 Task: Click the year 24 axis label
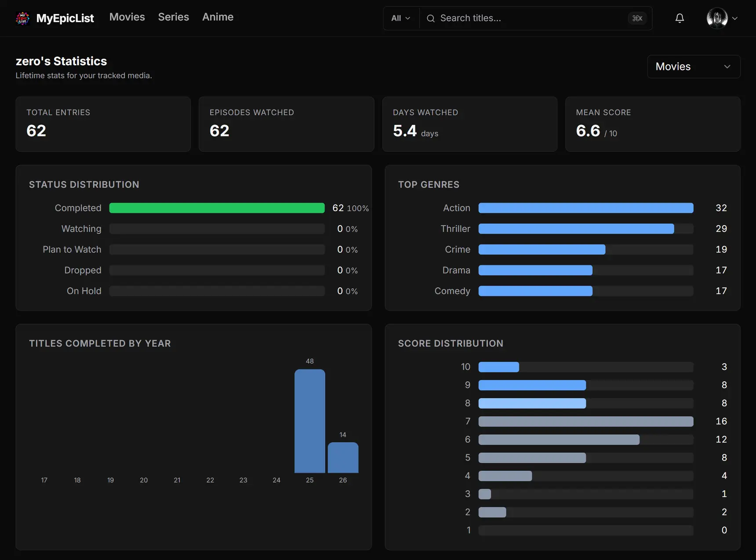(276, 480)
